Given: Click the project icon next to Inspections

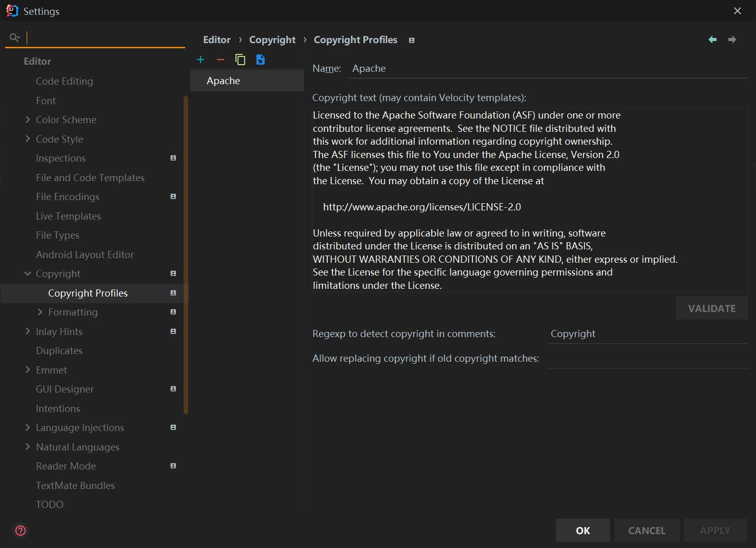Looking at the screenshot, I should coord(173,158).
